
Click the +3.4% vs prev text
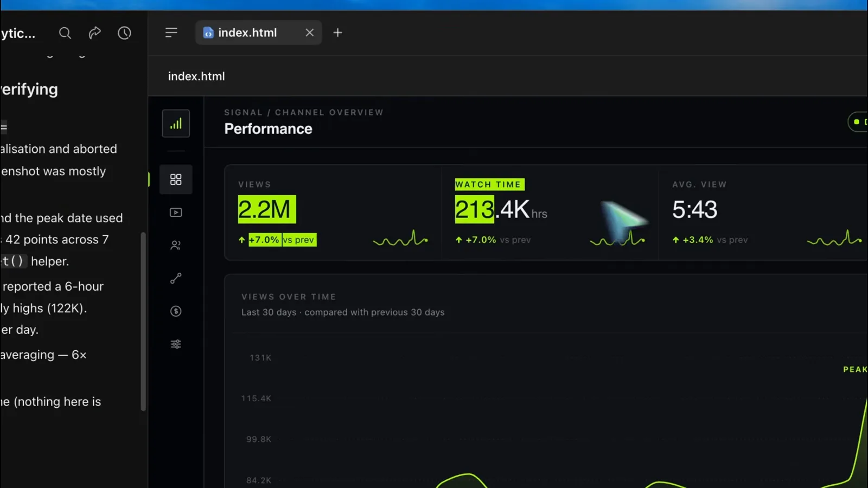(710, 240)
